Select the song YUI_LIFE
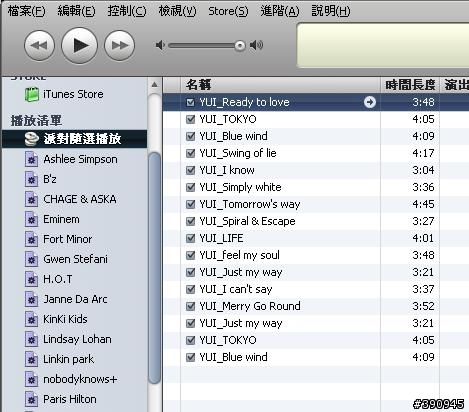Viewport: 469px width, 412px height. [221, 238]
